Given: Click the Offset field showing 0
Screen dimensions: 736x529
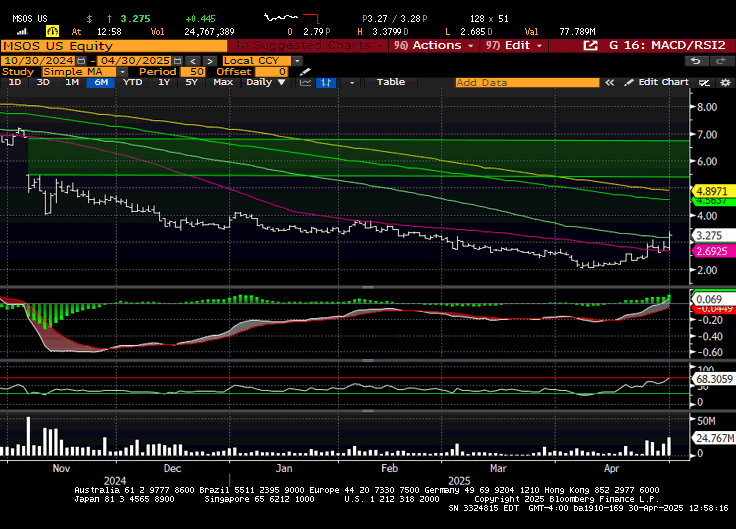Looking at the screenshot, I should (x=272, y=72).
